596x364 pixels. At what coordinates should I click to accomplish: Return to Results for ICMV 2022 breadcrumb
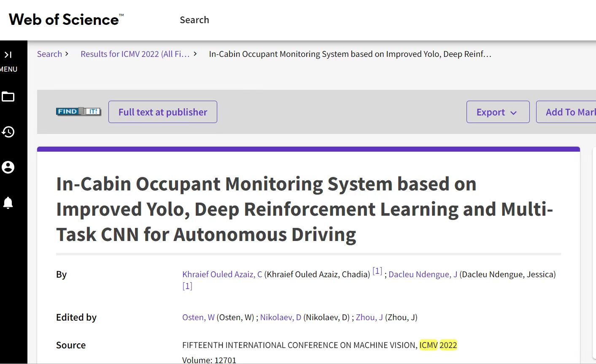pos(135,54)
